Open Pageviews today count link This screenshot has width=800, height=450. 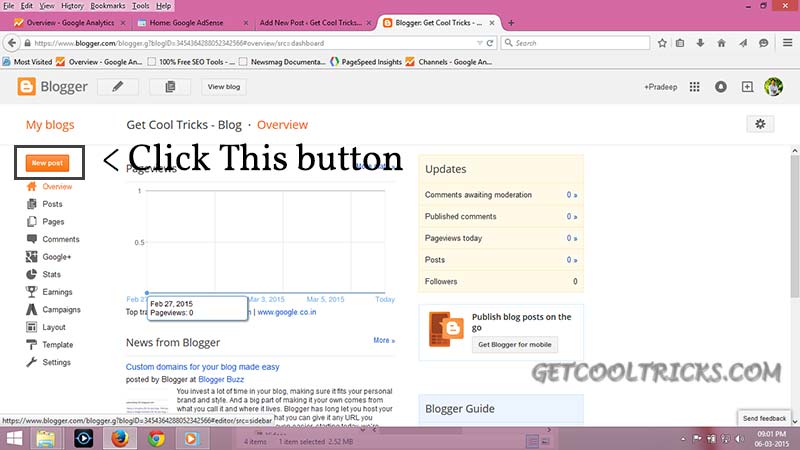point(571,238)
